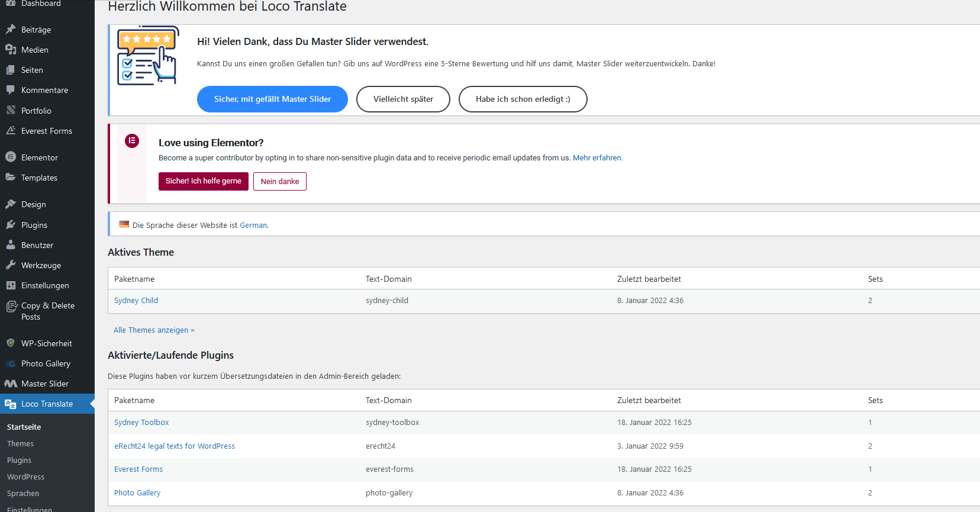Open WordPress submenu item
This screenshot has height=512, width=980.
(x=25, y=476)
